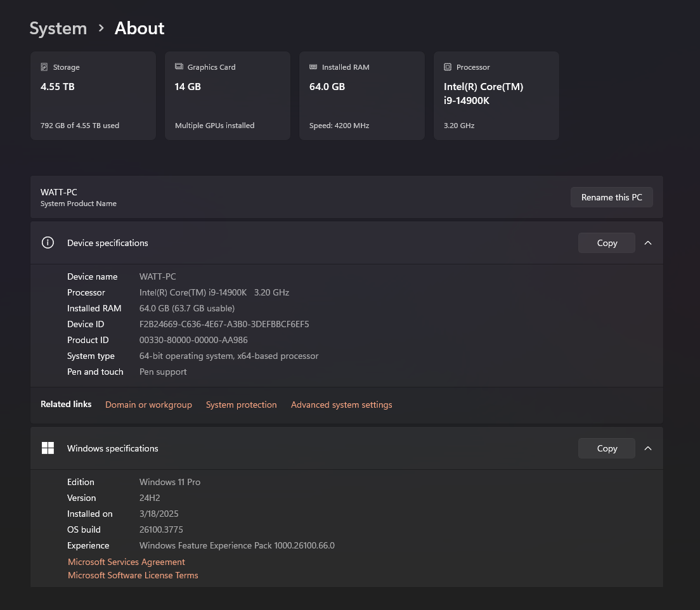Copy the Windows specifications
Screen dimensions: 700x610
pos(607,448)
